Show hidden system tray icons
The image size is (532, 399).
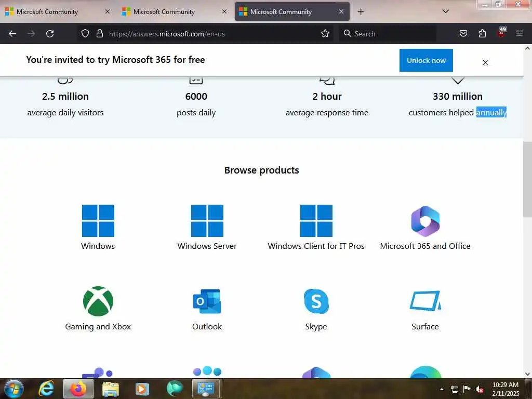(442, 389)
